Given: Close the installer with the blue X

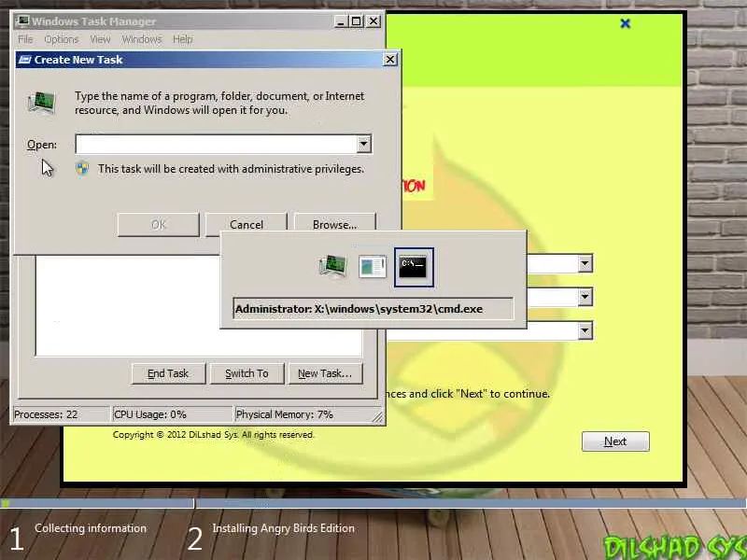Looking at the screenshot, I should [625, 23].
